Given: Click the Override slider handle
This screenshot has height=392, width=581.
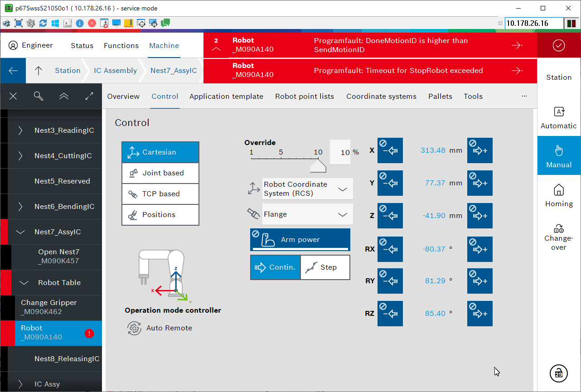Looking at the screenshot, I should pos(318,166).
